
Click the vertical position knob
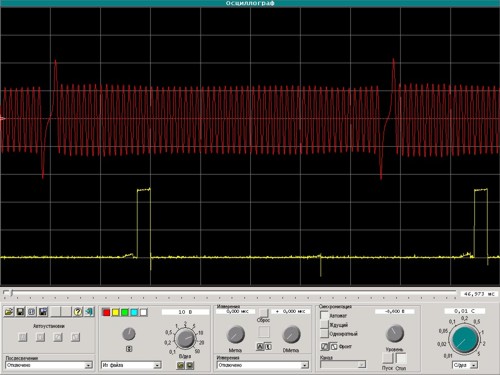(x=129, y=334)
